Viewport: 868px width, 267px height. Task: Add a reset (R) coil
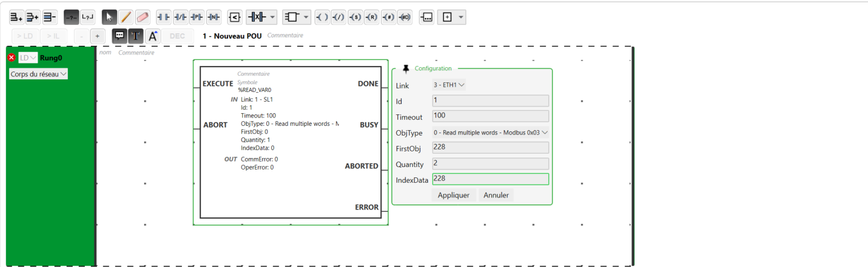pyautogui.click(x=371, y=17)
